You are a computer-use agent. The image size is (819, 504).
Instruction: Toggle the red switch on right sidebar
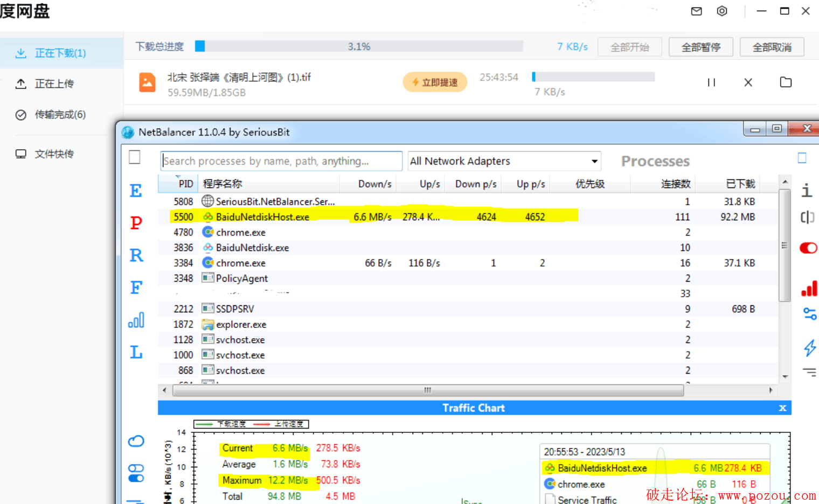click(x=808, y=248)
